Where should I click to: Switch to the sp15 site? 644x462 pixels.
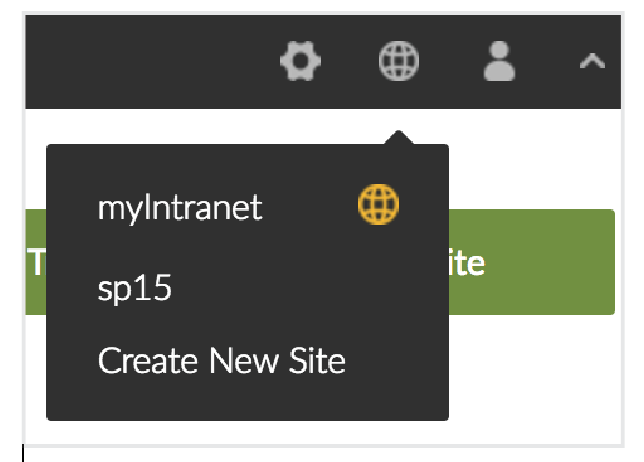(135, 288)
